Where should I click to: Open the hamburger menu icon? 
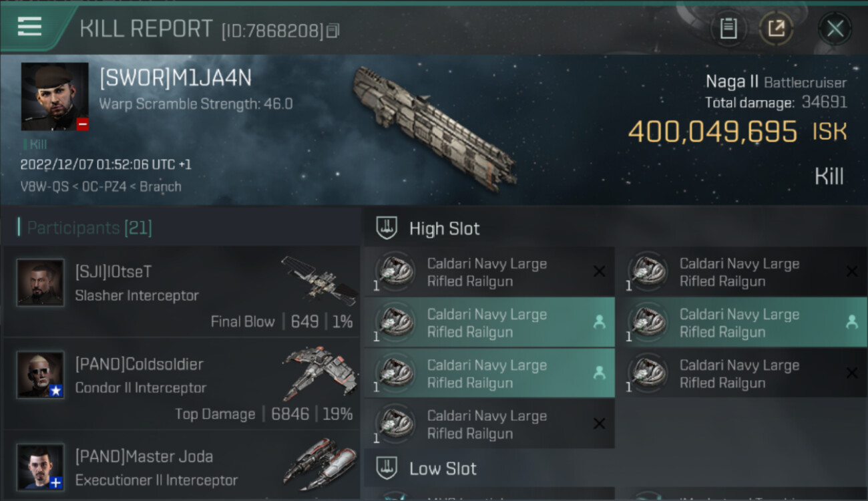pyautogui.click(x=29, y=27)
